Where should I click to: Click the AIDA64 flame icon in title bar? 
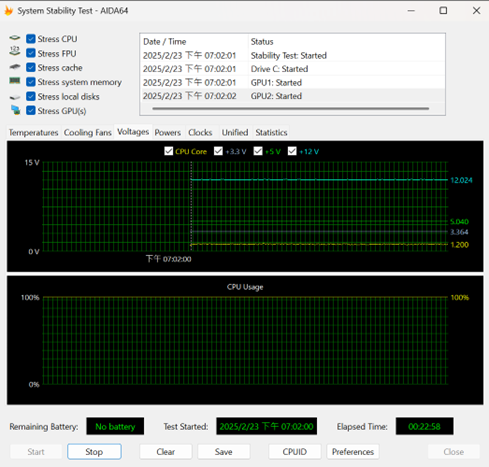click(x=9, y=11)
